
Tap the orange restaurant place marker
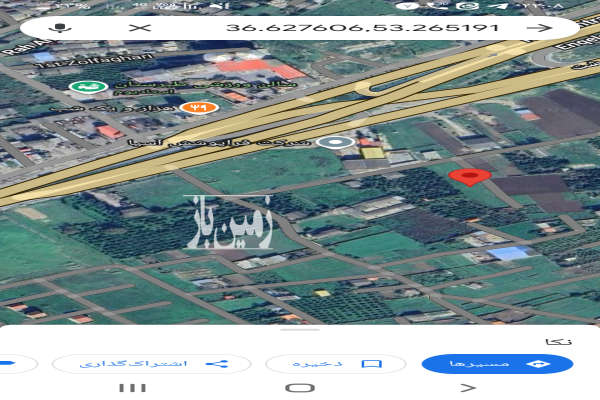tap(199, 104)
